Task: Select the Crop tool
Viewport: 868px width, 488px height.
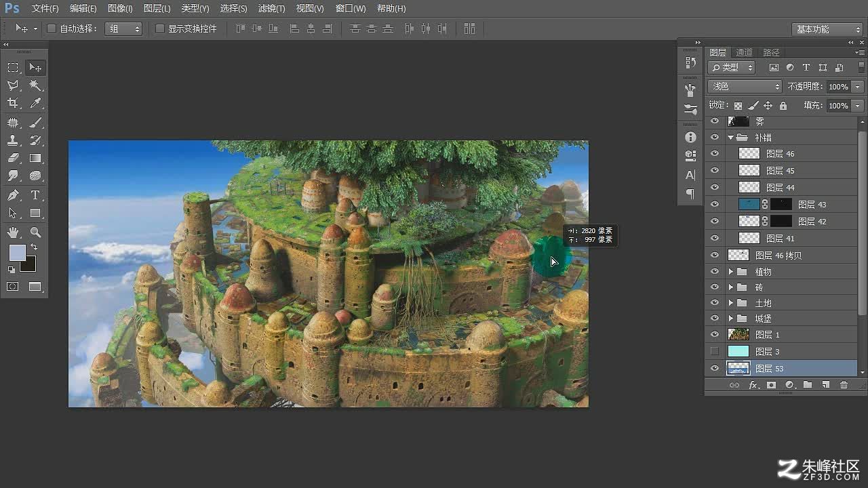Action: pyautogui.click(x=13, y=103)
